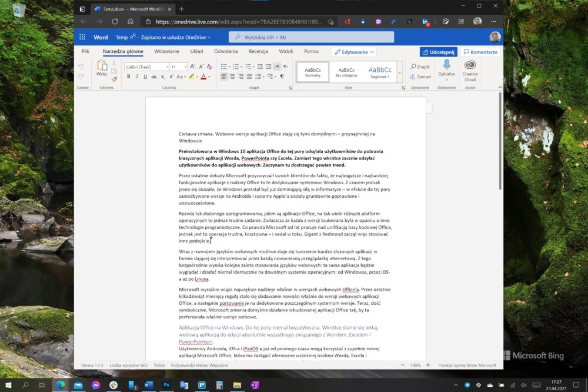Viewport: 588px width, 392px height.
Task: Open the Word account profile picture
Action: tap(495, 37)
